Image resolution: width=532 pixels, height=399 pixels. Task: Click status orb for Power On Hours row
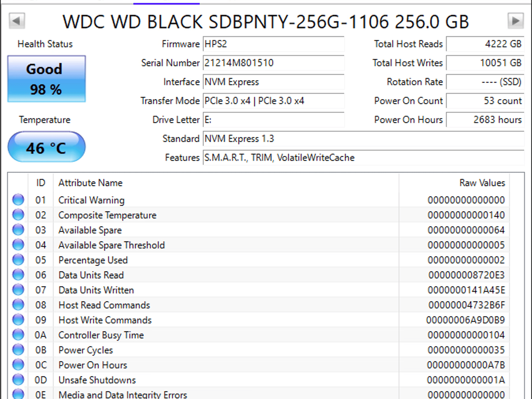[18, 365]
